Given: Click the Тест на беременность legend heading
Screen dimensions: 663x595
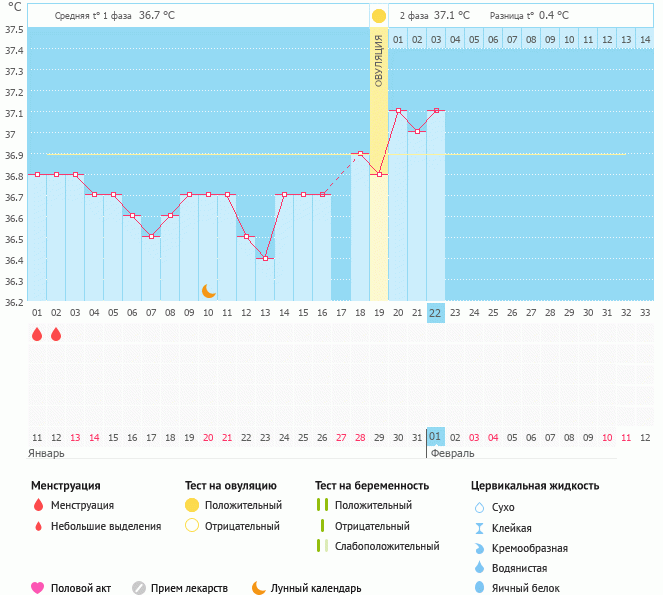Looking at the screenshot, I should point(371,485).
